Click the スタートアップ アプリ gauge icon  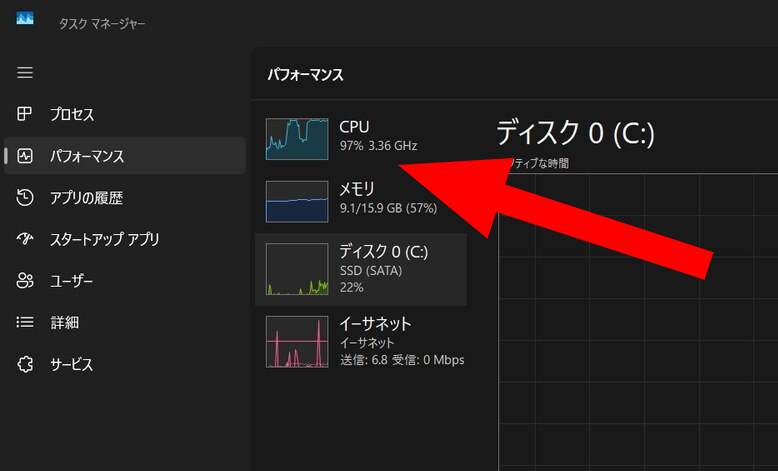25,239
